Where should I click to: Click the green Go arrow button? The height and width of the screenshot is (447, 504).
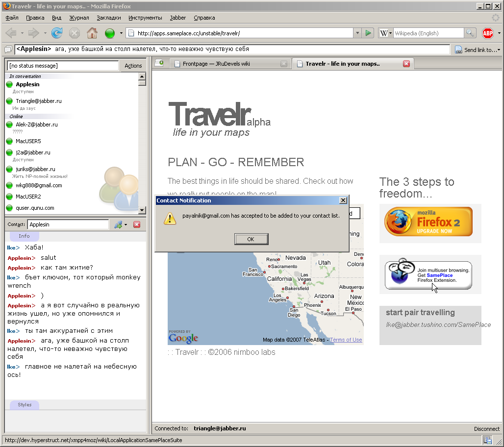368,33
